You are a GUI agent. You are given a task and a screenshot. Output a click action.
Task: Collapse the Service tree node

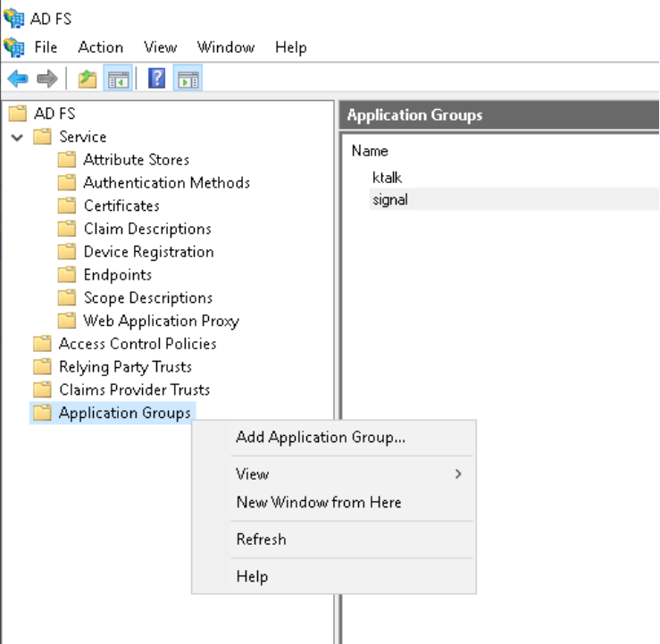pyautogui.click(x=17, y=138)
